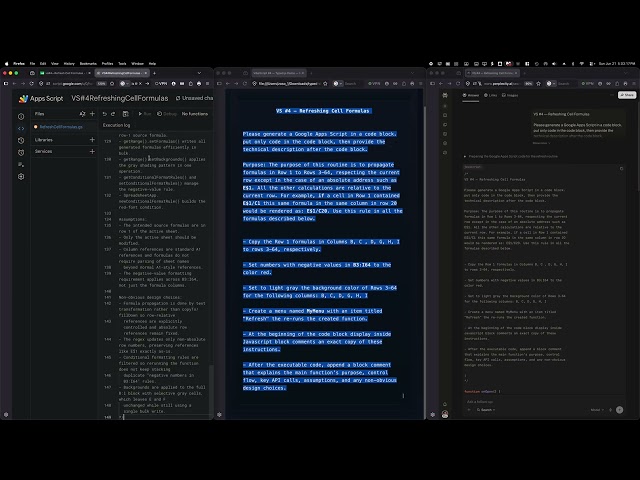Click the Libraries section label
Viewport: 640px width, 480px height.
click(x=44, y=140)
